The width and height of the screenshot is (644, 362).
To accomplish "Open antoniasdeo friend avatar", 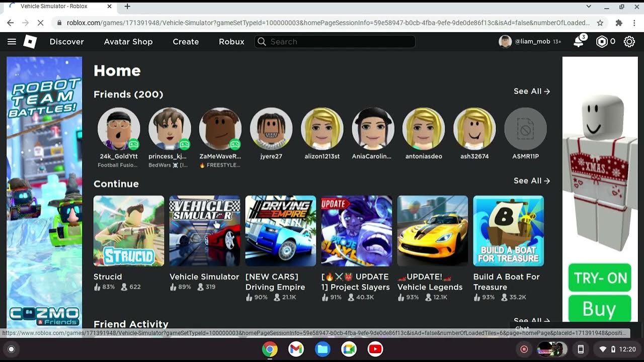I will point(424,129).
